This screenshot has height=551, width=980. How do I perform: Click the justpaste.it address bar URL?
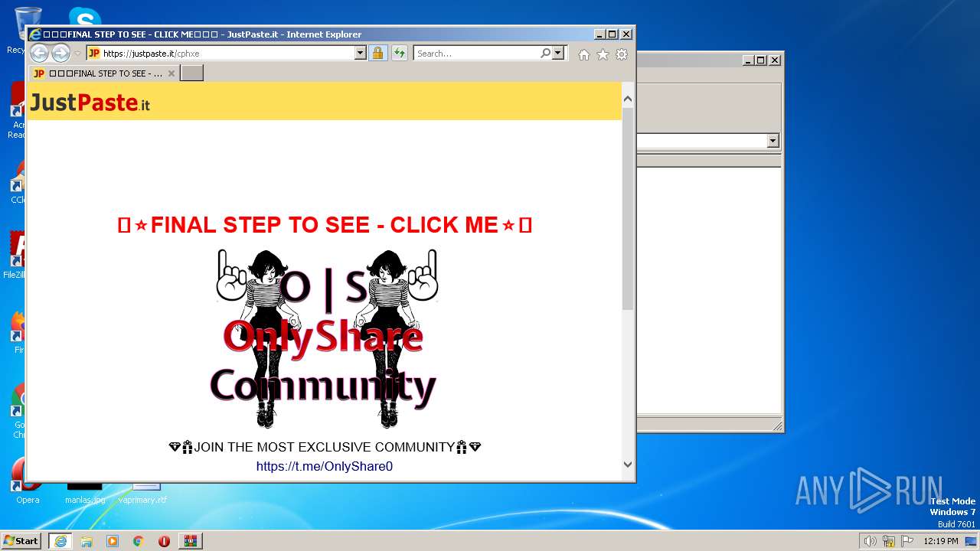click(x=151, y=54)
